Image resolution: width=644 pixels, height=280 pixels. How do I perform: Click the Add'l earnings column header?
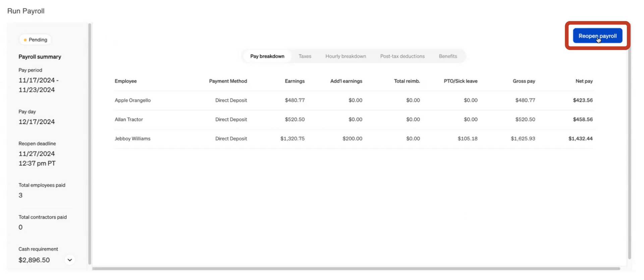pos(346,81)
